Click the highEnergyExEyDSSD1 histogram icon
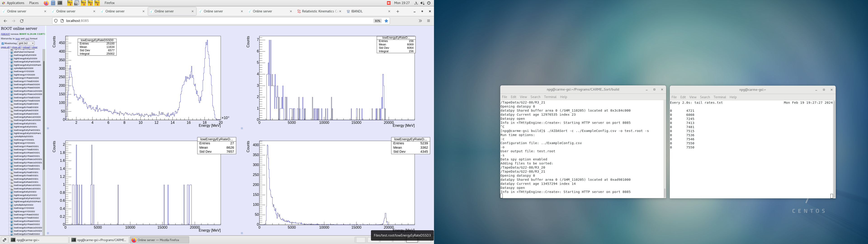The height and width of the screenshot is (244, 868). click(12, 127)
